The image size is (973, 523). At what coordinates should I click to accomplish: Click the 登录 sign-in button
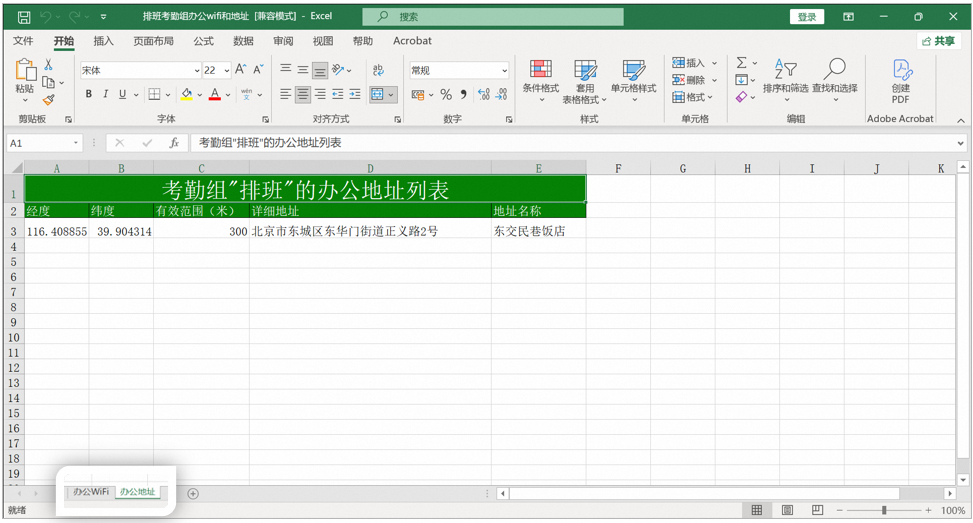tap(807, 17)
